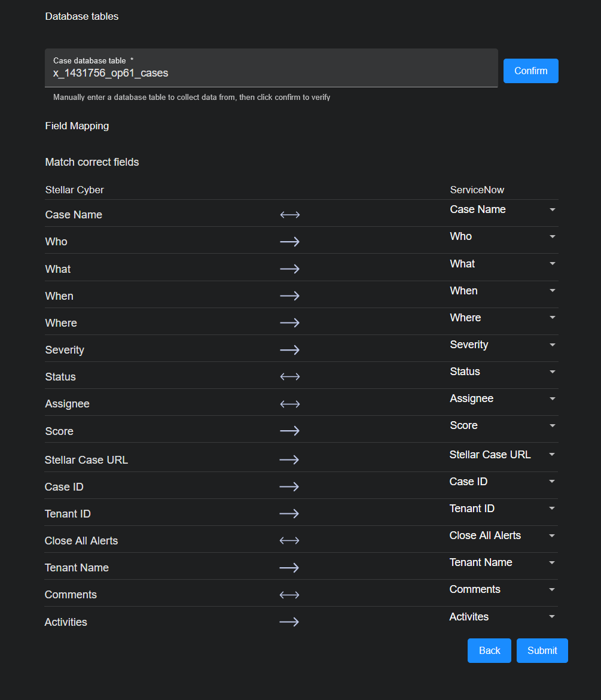Go Back to the previous step
The height and width of the screenshot is (700, 601).
489,650
